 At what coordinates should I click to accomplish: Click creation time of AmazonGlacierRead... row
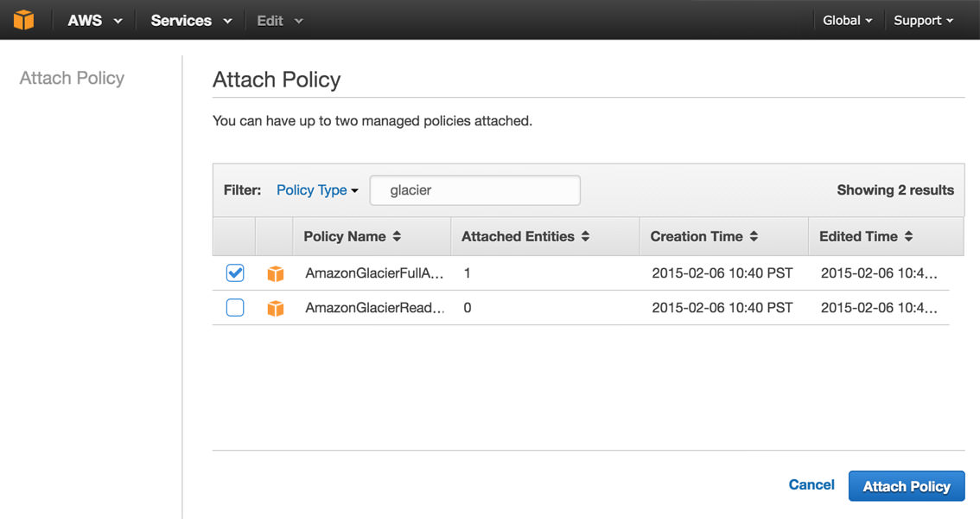[x=722, y=308]
